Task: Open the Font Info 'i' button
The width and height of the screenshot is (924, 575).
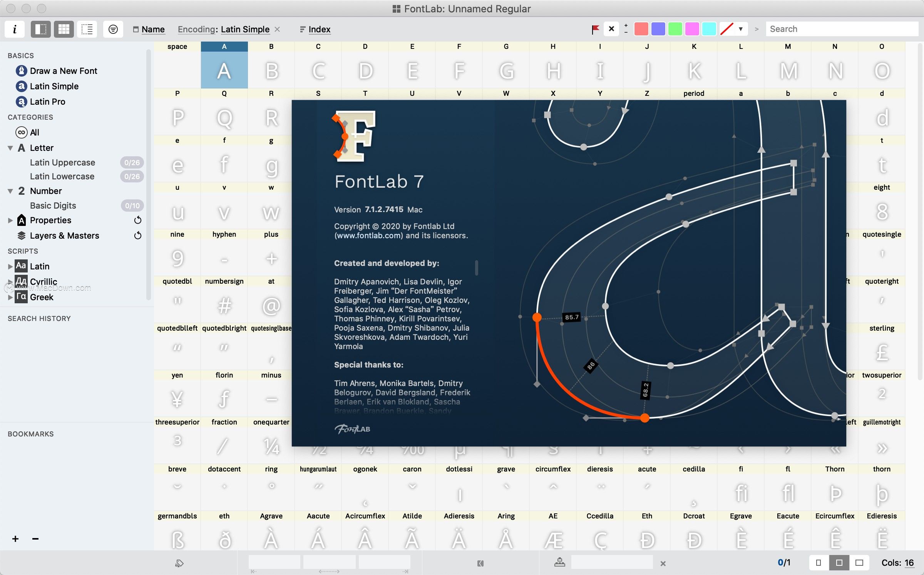Action: coord(15,29)
